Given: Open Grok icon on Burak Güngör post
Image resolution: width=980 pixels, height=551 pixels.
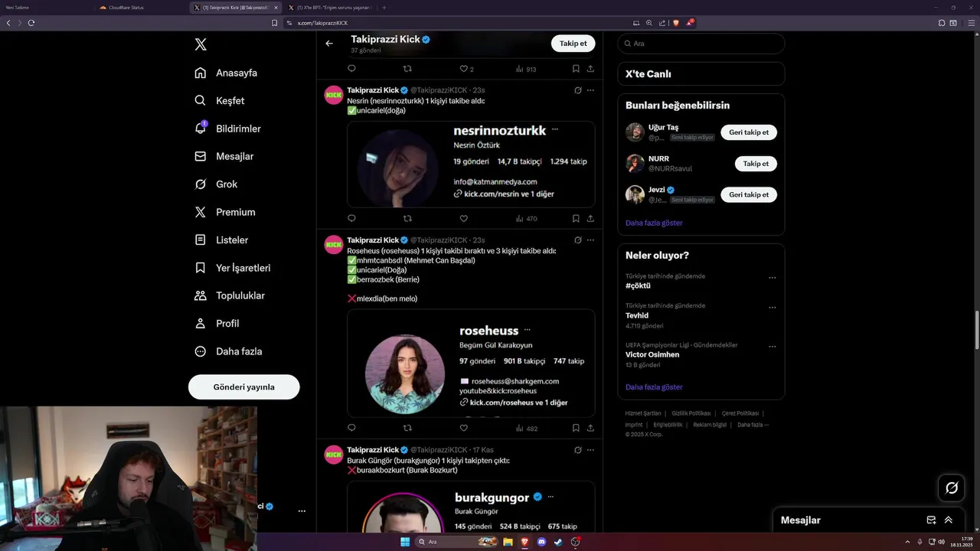Looking at the screenshot, I should [577, 450].
